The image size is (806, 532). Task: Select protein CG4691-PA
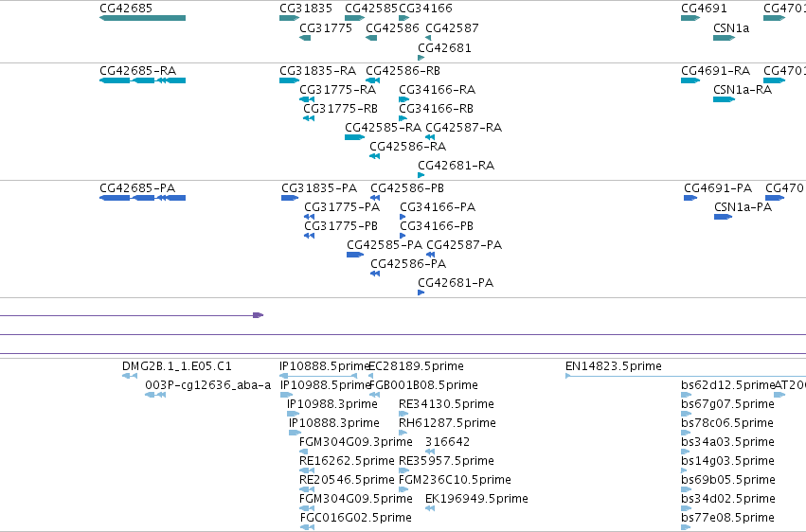click(690, 198)
